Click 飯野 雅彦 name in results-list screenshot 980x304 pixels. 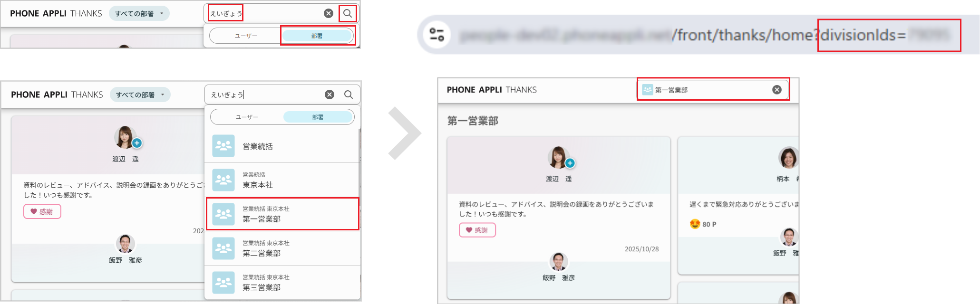pyautogui.click(x=126, y=260)
